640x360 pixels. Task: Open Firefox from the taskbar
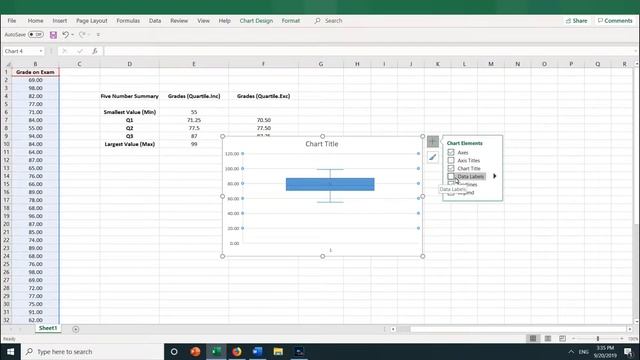pyautogui.click(x=237, y=351)
